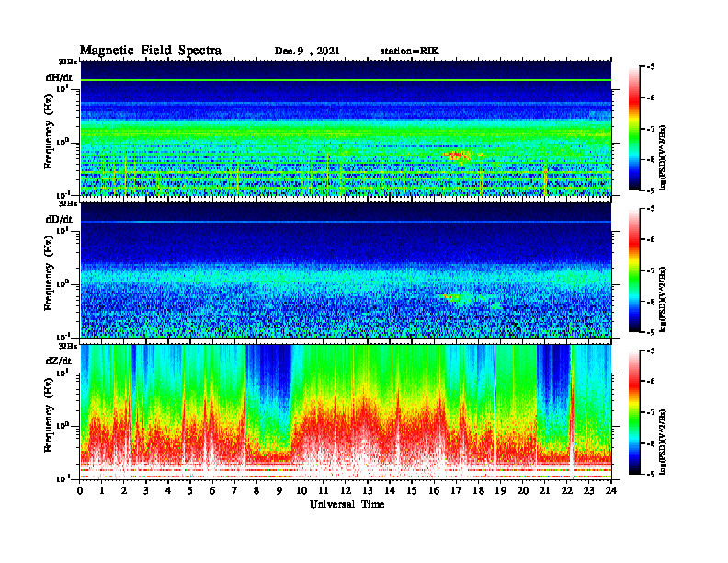The height and width of the screenshot is (563, 728).
Task: Select the date text "Dec. 9 , 2021"
Action: (307, 52)
